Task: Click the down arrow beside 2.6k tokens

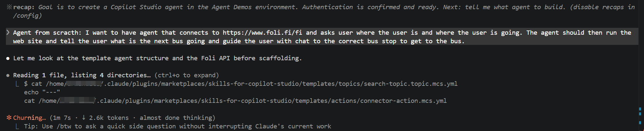Action: (84, 118)
